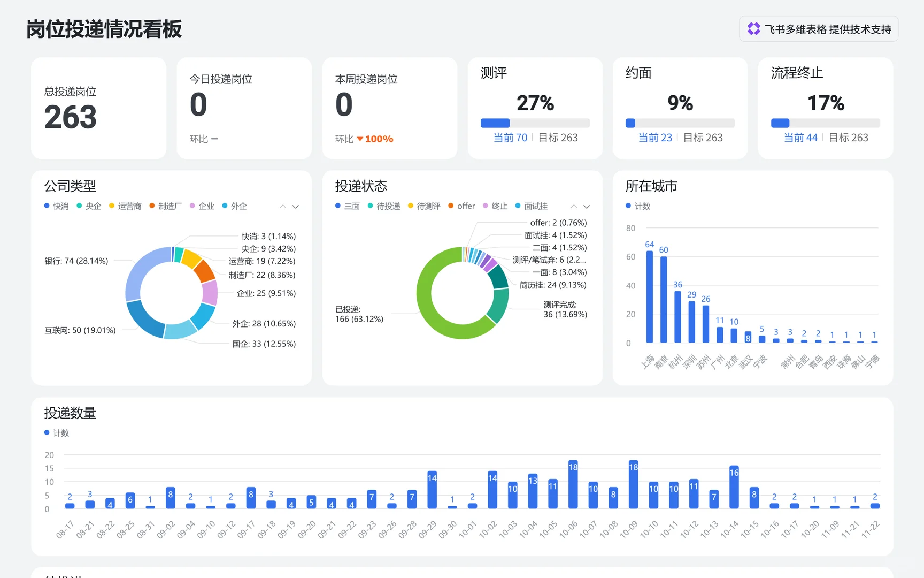Hide the offer series in 投递状态 legend
The width and height of the screenshot is (924, 578).
point(461,206)
